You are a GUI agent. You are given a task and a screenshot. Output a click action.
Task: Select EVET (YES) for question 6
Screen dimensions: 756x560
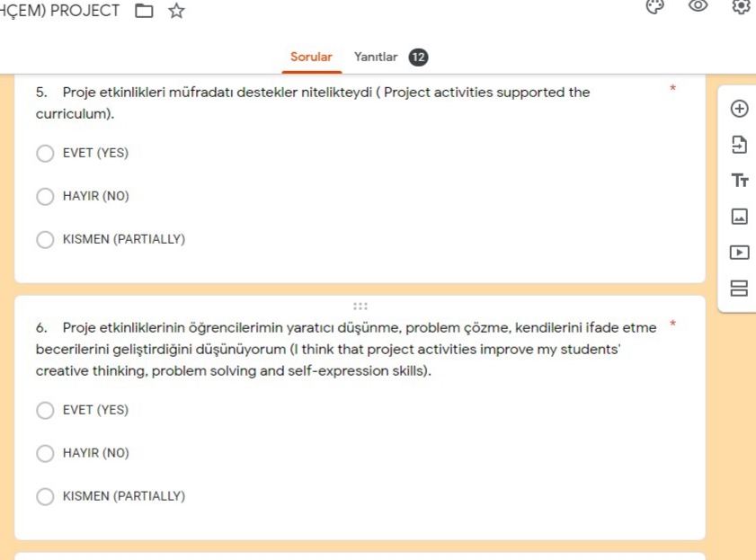point(45,410)
